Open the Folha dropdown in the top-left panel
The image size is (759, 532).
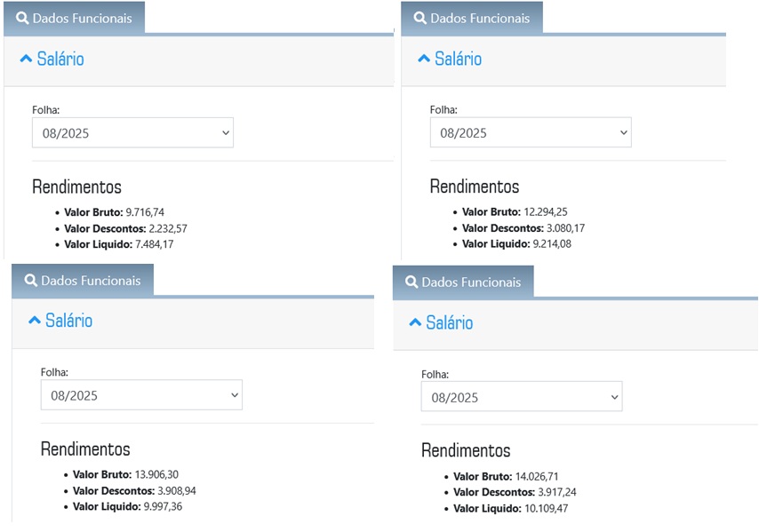point(132,133)
